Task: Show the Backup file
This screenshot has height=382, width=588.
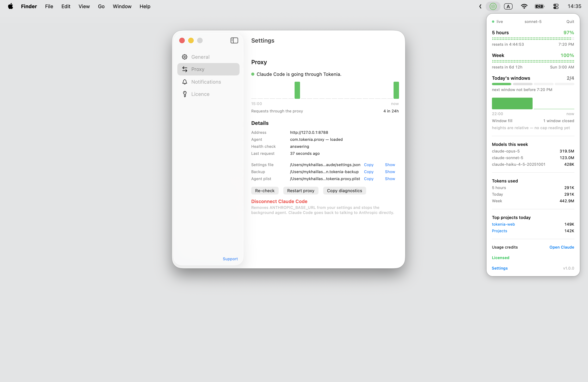Action: coord(390,172)
